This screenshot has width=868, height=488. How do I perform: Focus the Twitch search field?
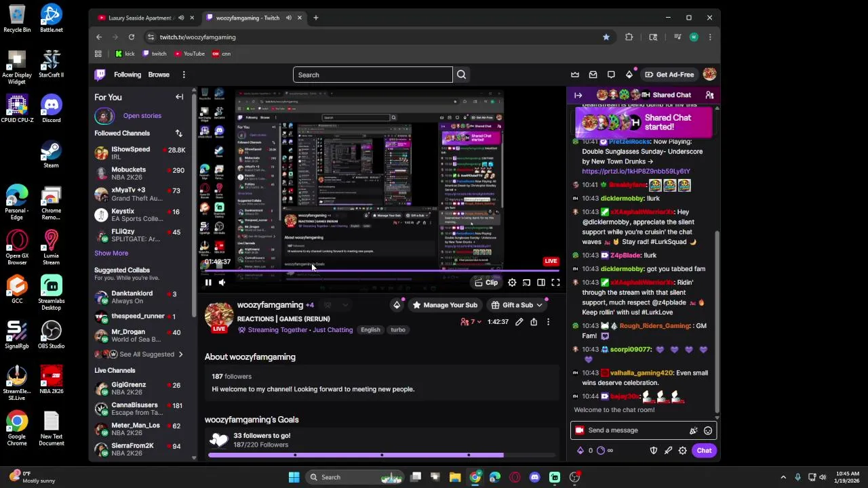[373, 75]
